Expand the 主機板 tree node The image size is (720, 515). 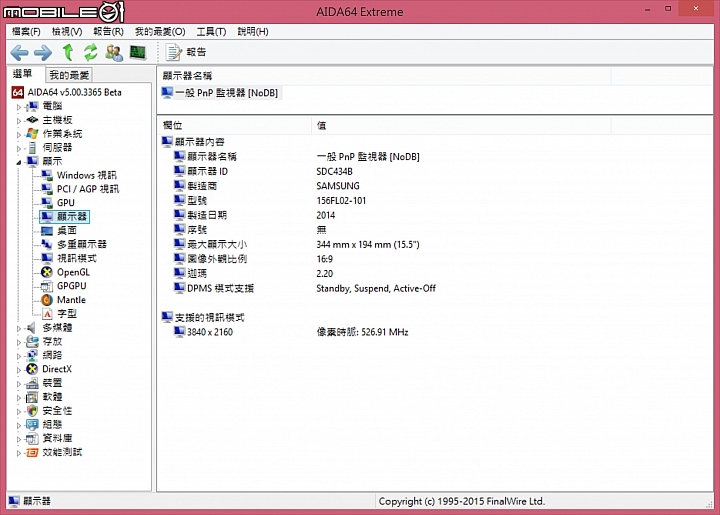(x=19, y=121)
